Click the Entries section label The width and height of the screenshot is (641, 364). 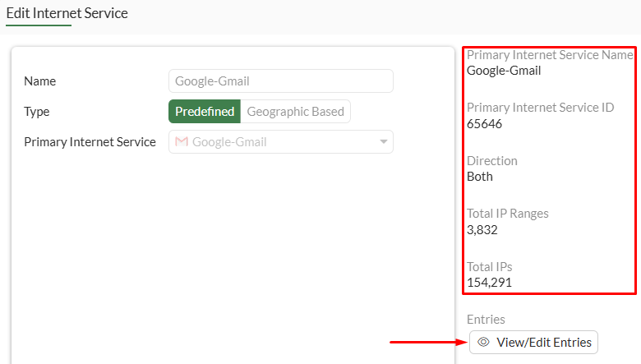point(486,319)
